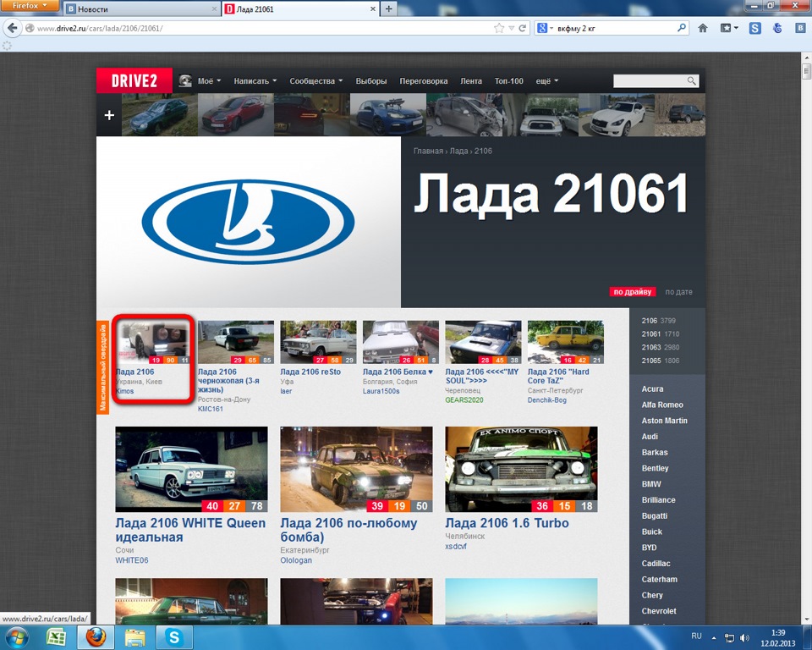Expand the Написать dropdown menu

[255, 81]
